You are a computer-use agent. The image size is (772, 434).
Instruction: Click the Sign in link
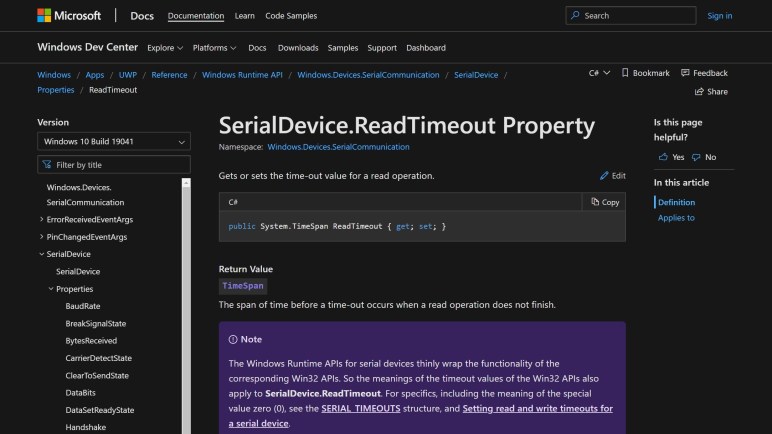click(719, 16)
